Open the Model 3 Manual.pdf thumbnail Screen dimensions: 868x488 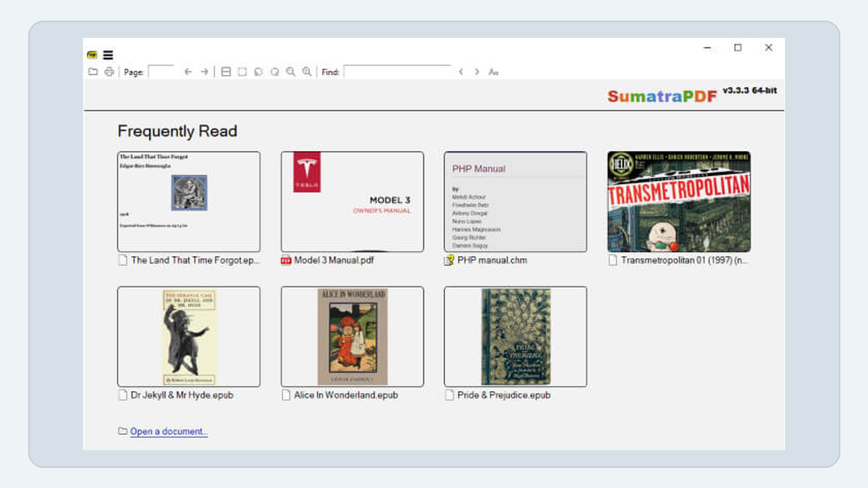point(352,202)
